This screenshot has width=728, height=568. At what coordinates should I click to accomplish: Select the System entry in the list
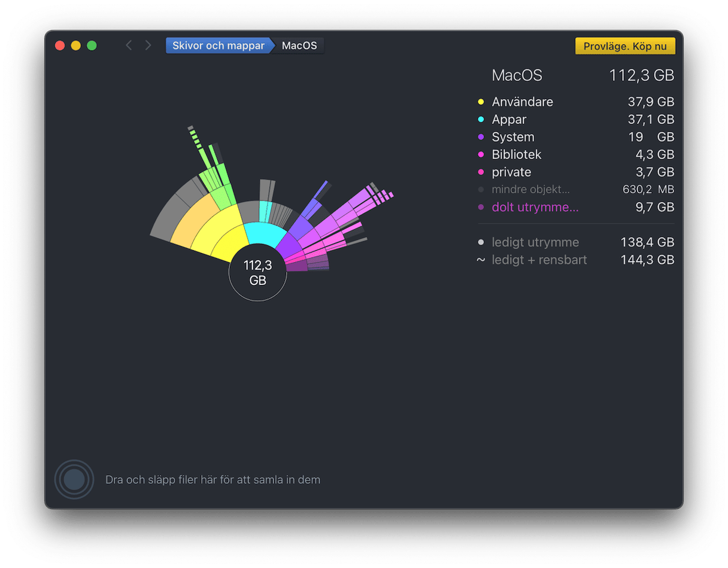[x=575, y=137]
